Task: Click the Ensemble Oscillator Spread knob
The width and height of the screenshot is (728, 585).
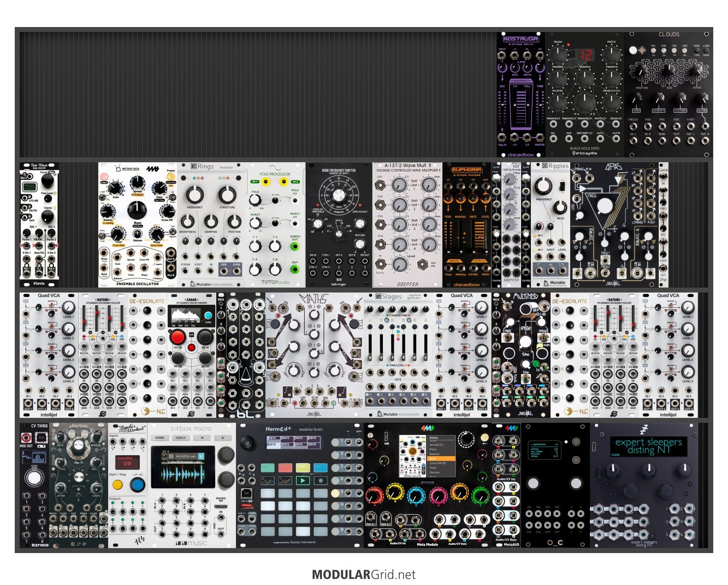Action: [x=137, y=183]
